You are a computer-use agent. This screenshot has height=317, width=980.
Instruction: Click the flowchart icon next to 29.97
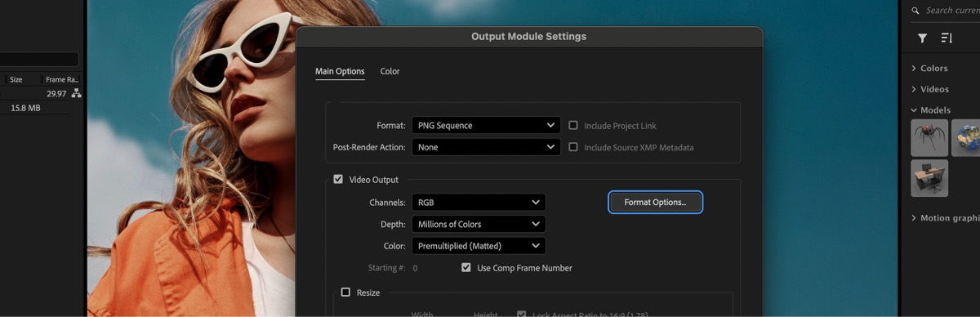(x=76, y=94)
